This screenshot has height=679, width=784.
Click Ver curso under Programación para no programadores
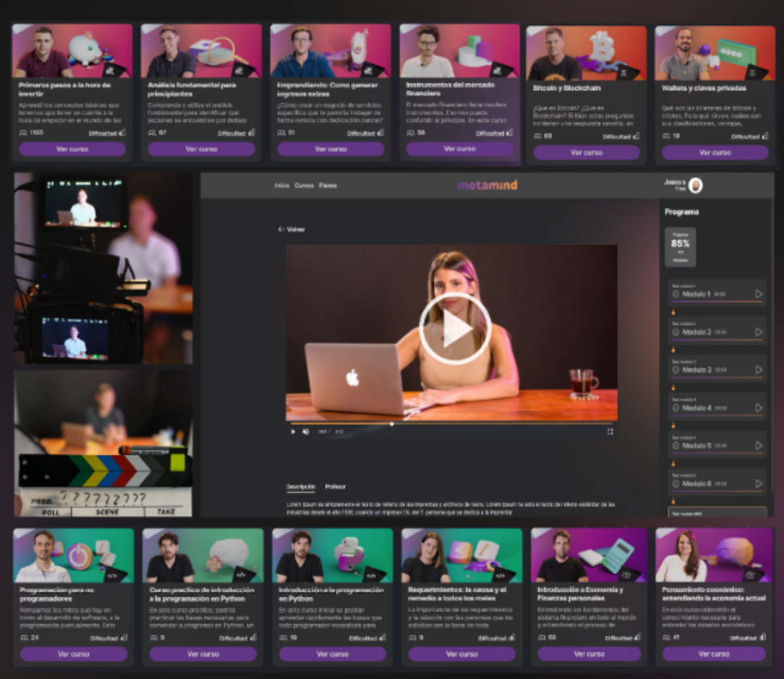coord(73,654)
